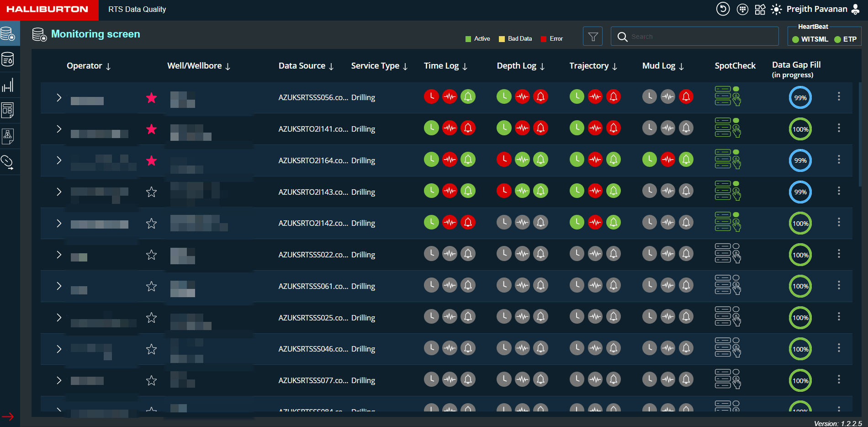Screen dimensions: 868x427
Task: Expand sidebar with red arrow button
Action: (x=8, y=416)
